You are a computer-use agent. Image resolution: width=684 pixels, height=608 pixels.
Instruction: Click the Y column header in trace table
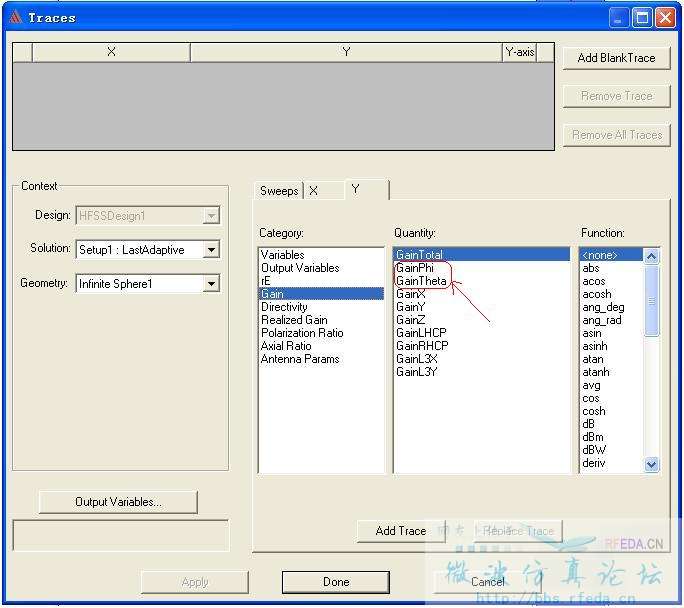coord(346,52)
